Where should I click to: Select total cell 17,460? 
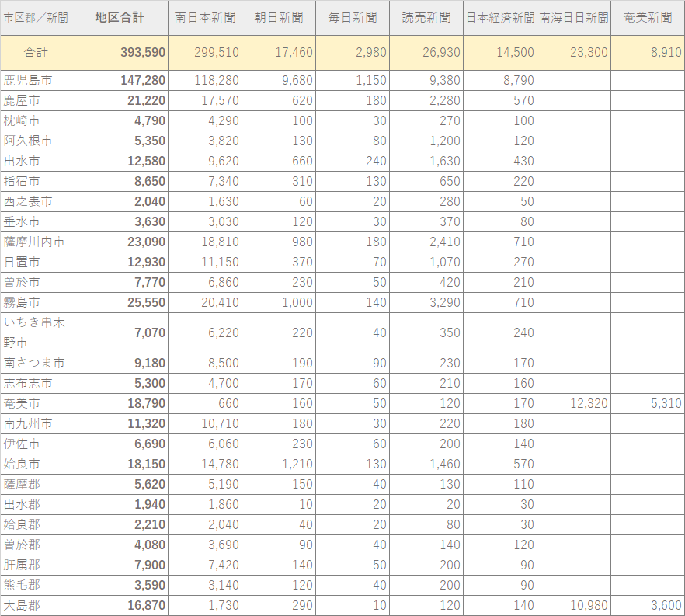[x=294, y=52]
